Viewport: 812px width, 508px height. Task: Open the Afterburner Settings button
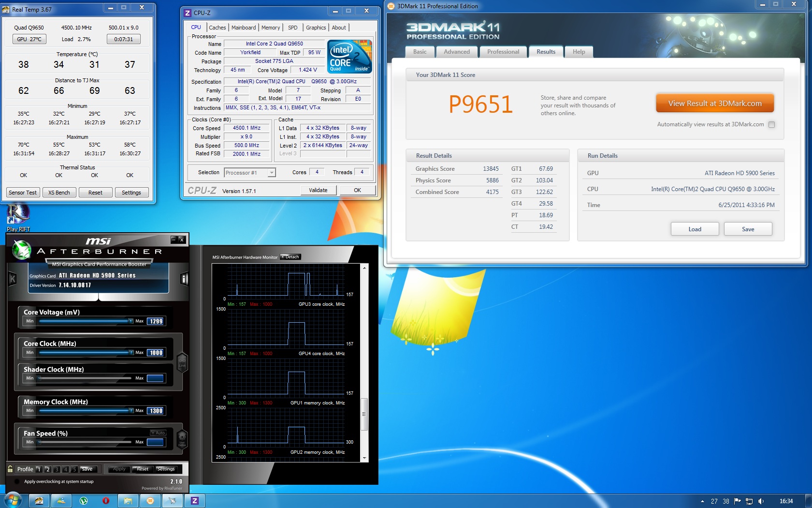click(166, 469)
